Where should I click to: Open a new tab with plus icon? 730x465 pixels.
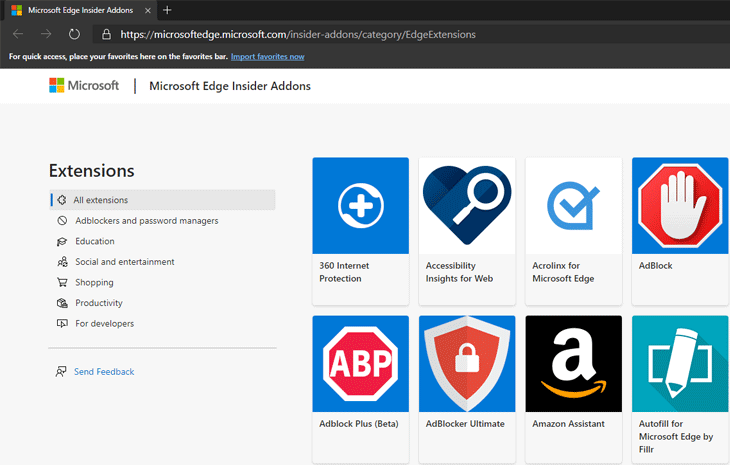point(167,10)
